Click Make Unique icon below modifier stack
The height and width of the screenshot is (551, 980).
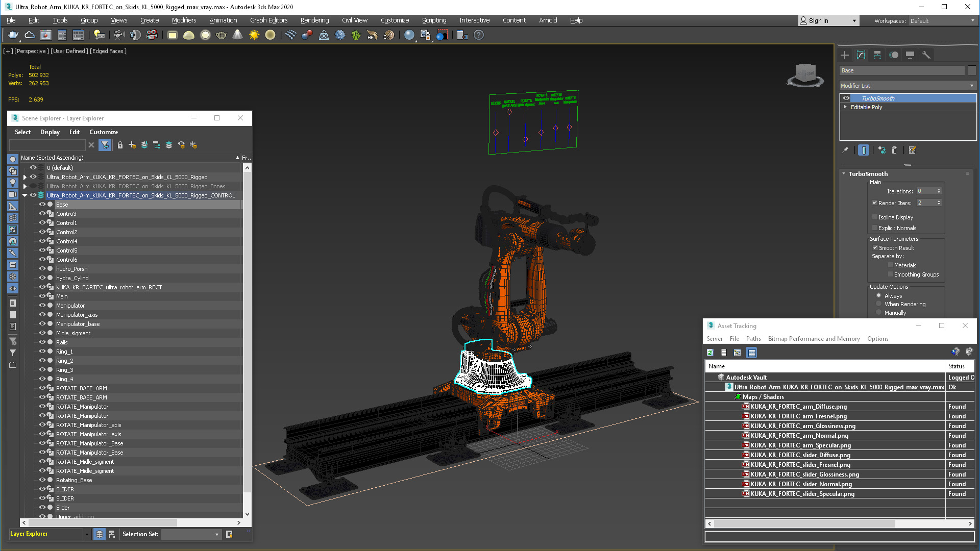pyautogui.click(x=881, y=150)
